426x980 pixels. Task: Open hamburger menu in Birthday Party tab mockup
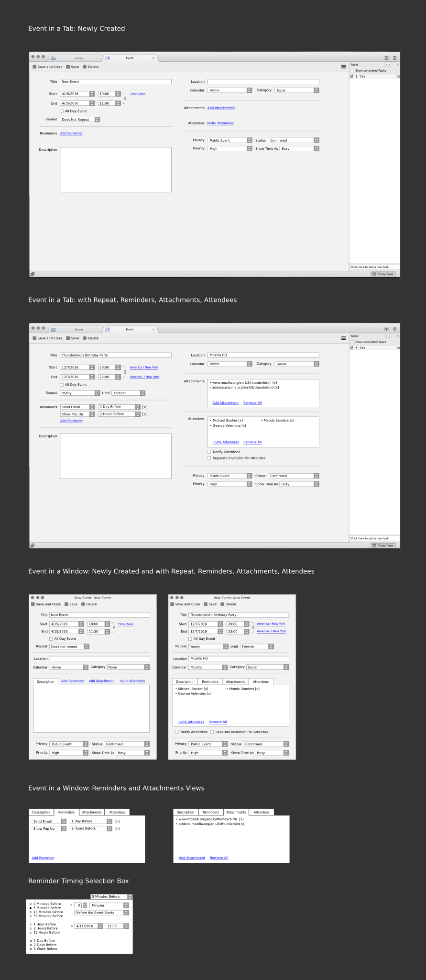click(x=343, y=338)
